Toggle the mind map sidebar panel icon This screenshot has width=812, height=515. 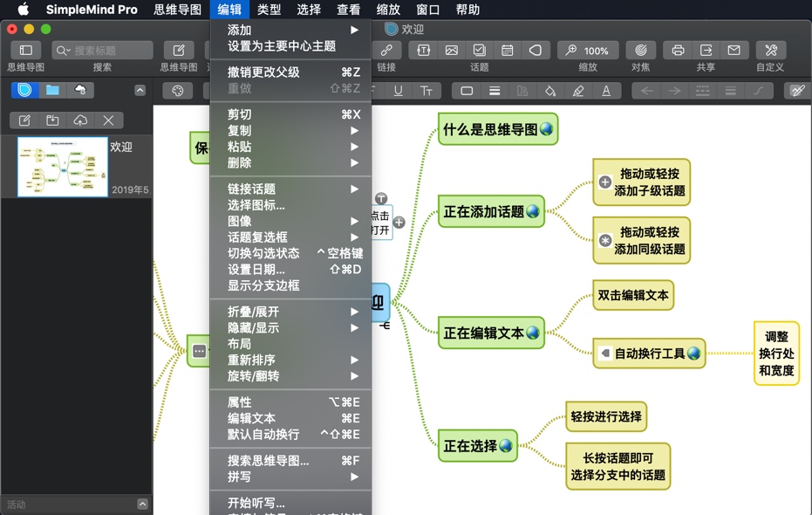(25, 51)
